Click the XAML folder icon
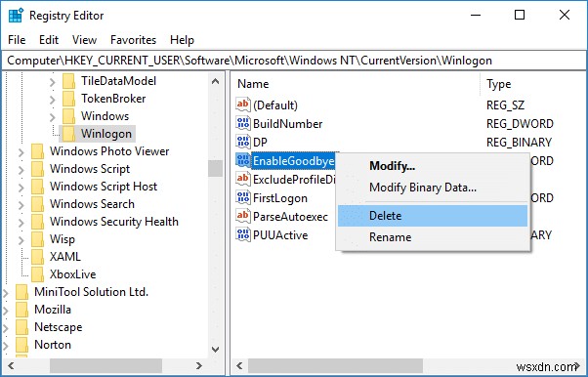This screenshot has height=377, width=588. tap(37, 257)
